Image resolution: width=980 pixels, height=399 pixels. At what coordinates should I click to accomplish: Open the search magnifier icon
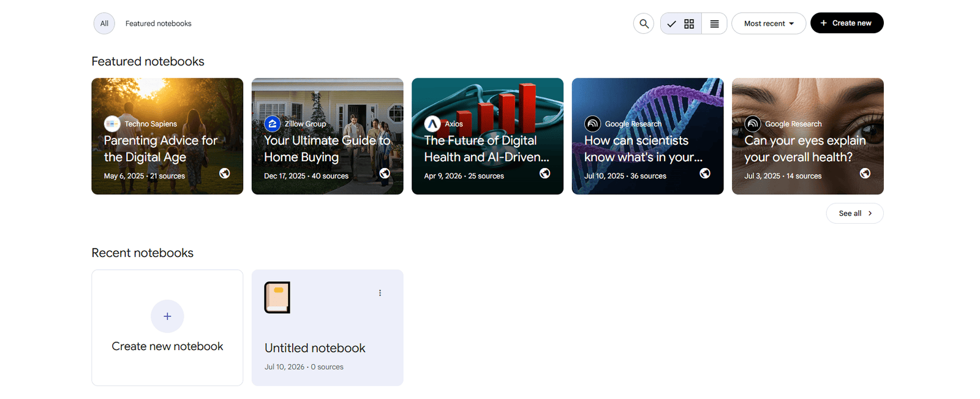coord(643,23)
